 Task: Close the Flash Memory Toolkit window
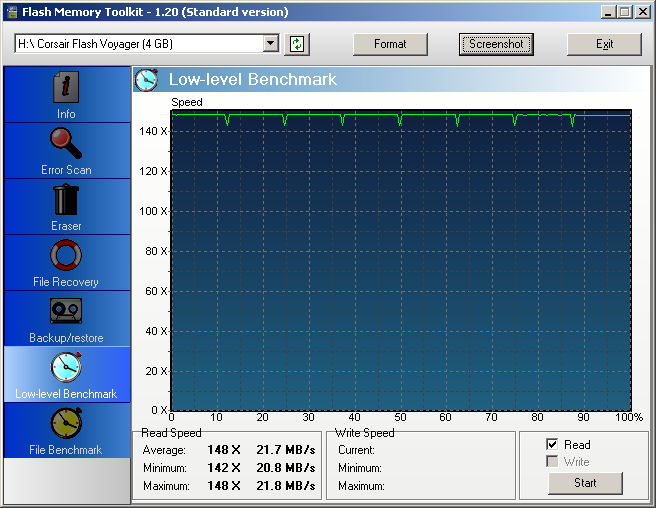click(643, 12)
